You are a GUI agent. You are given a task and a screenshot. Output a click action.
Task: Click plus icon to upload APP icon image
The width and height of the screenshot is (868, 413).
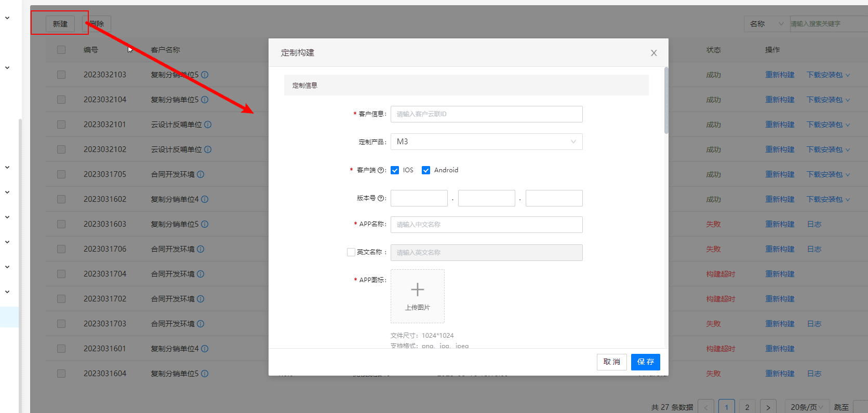(418, 290)
